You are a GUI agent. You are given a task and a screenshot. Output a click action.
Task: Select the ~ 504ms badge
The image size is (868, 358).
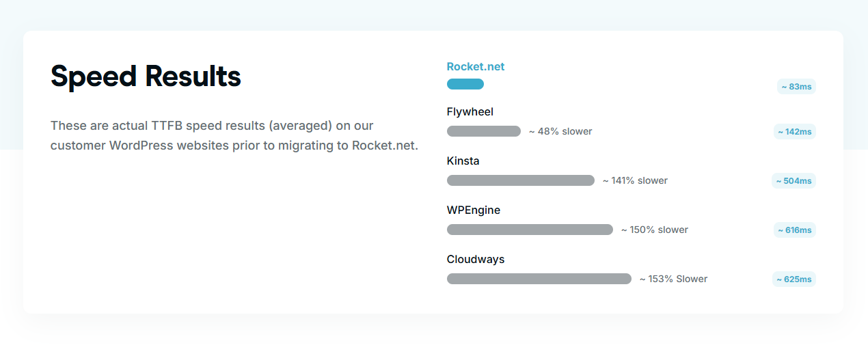(x=794, y=181)
